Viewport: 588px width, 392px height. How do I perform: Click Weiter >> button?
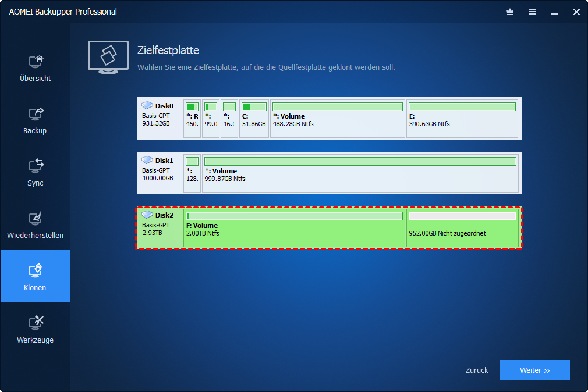(535, 370)
